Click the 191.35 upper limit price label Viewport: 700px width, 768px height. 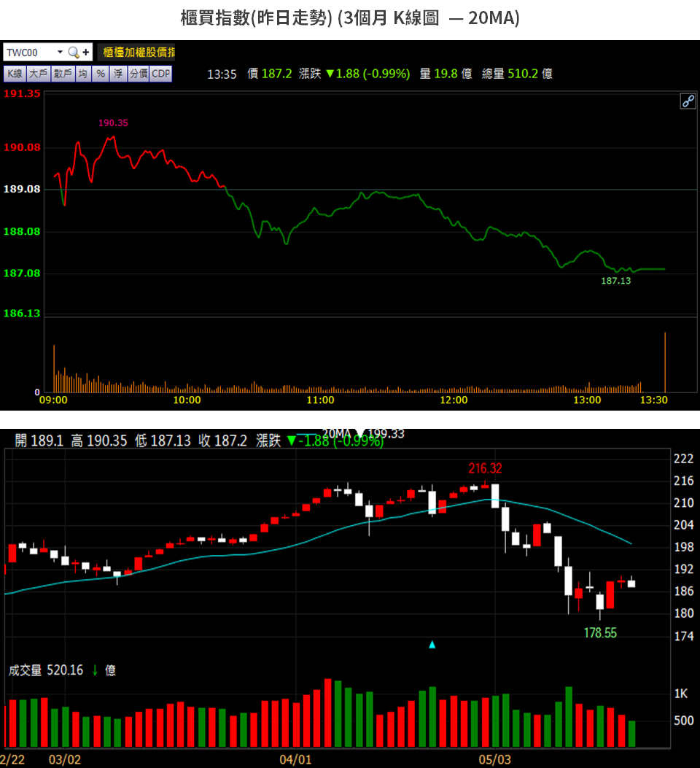22,93
